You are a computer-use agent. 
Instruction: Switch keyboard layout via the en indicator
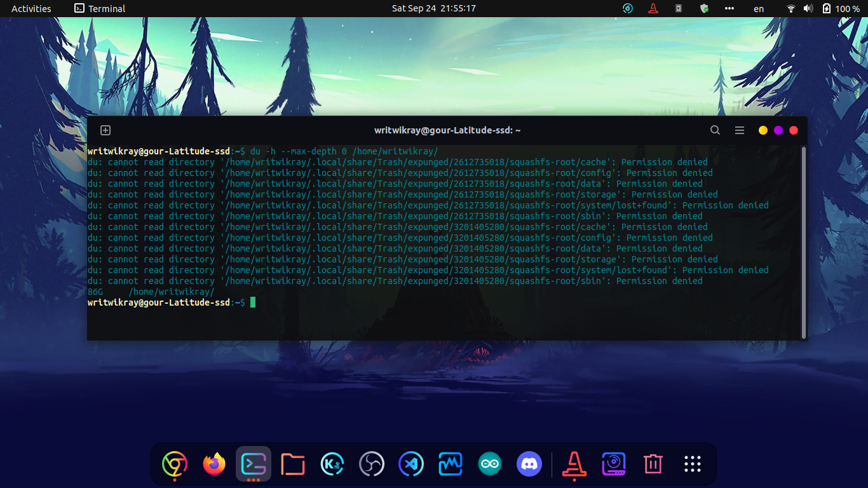point(758,8)
